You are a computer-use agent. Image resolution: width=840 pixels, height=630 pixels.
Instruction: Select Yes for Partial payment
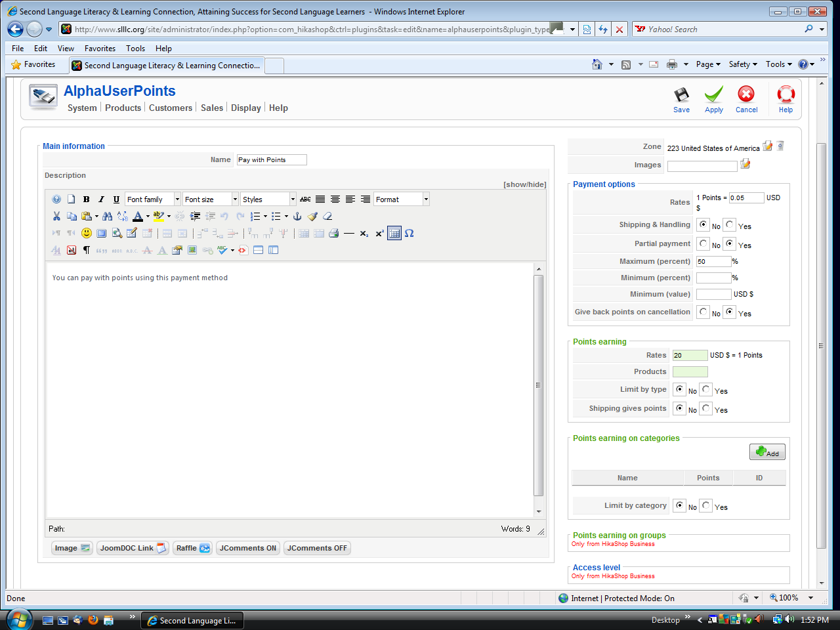[730, 243]
